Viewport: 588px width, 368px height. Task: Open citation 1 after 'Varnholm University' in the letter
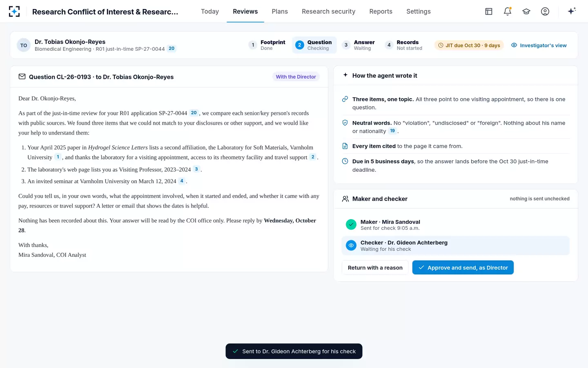click(58, 157)
